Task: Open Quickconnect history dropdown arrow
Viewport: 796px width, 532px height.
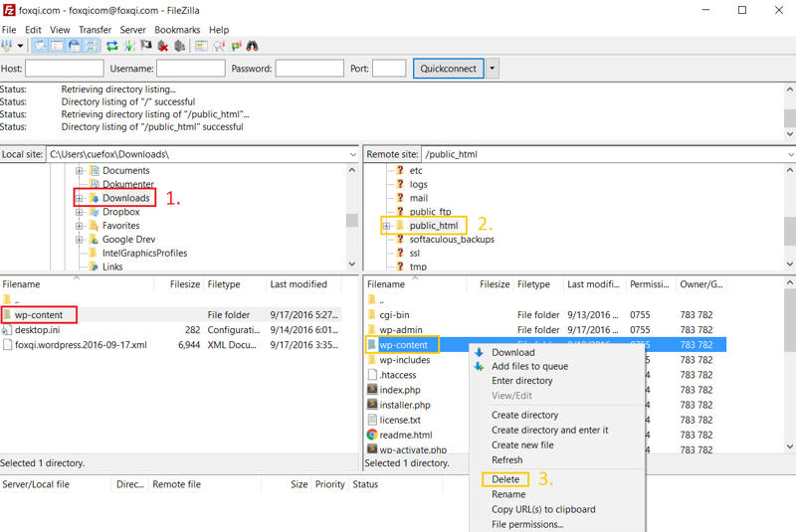Action: pos(493,69)
